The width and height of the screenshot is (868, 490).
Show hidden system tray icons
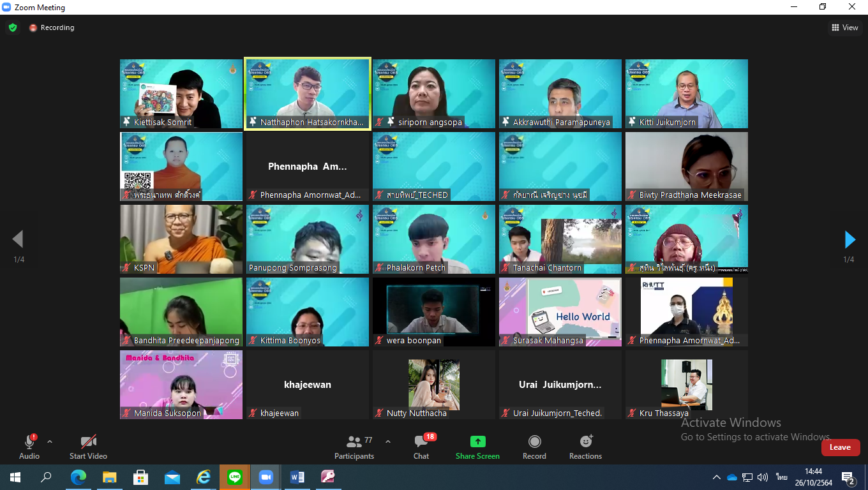click(x=717, y=477)
